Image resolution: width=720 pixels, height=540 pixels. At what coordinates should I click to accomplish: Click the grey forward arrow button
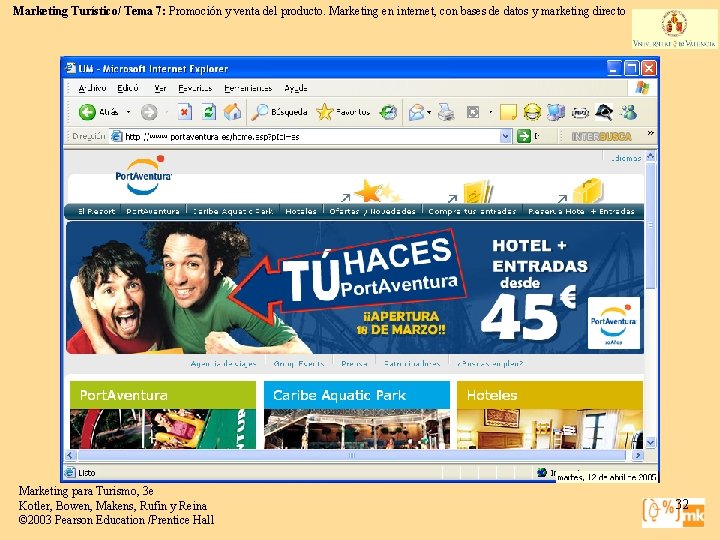pos(149,112)
